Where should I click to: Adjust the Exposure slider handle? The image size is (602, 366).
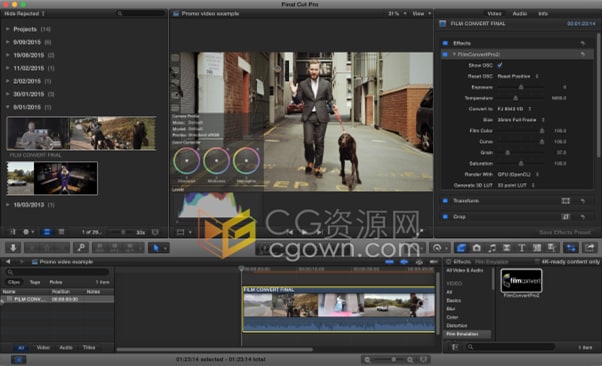pos(521,87)
